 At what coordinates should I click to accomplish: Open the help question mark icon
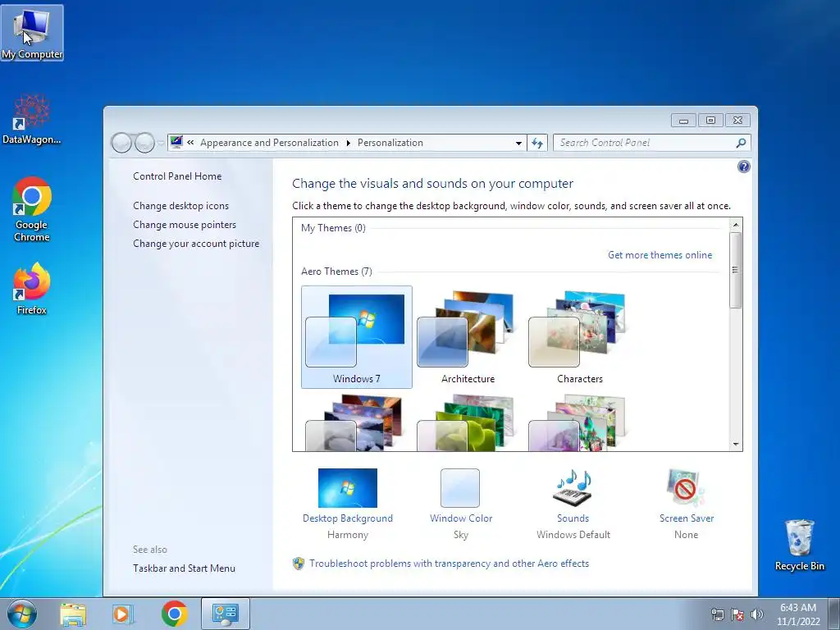tap(743, 167)
